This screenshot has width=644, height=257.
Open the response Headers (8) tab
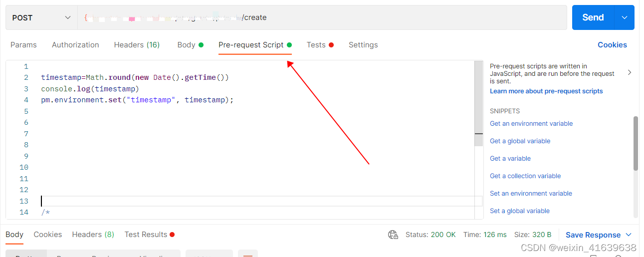tap(93, 235)
